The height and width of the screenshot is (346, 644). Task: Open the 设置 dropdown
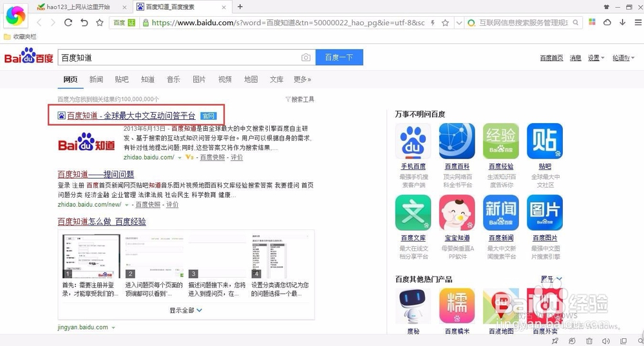(x=596, y=58)
